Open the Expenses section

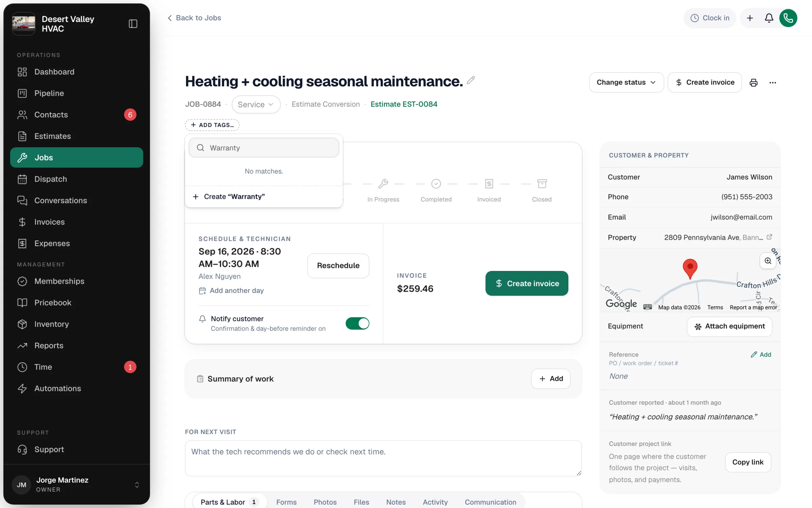coord(76,243)
